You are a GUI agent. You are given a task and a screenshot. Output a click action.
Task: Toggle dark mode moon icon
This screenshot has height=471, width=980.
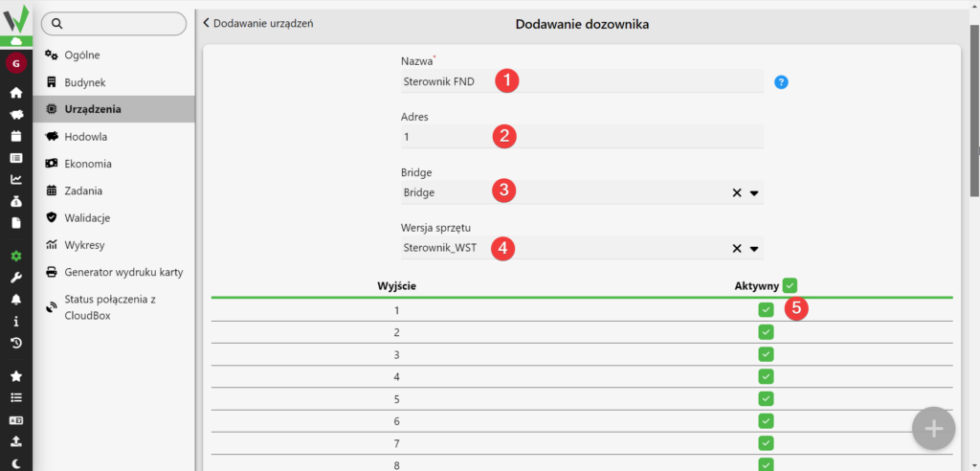(16, 462)
